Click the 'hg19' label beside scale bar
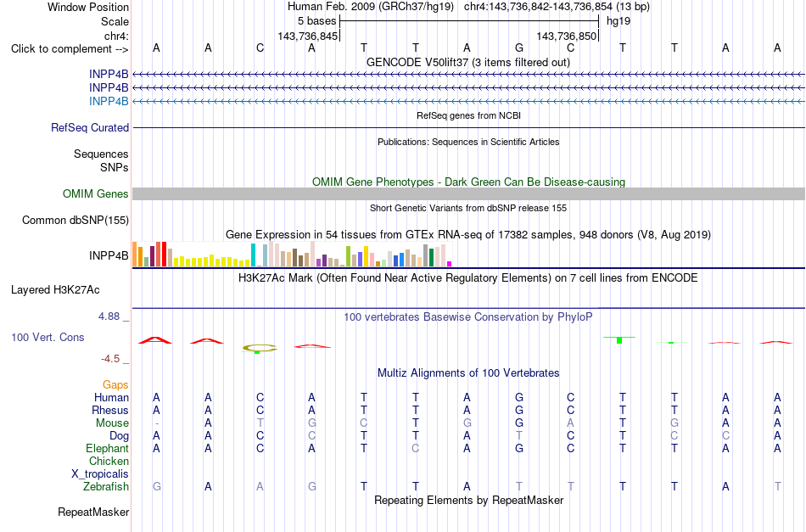This screenshot has width=806, height=532. [x=618, y=21]
